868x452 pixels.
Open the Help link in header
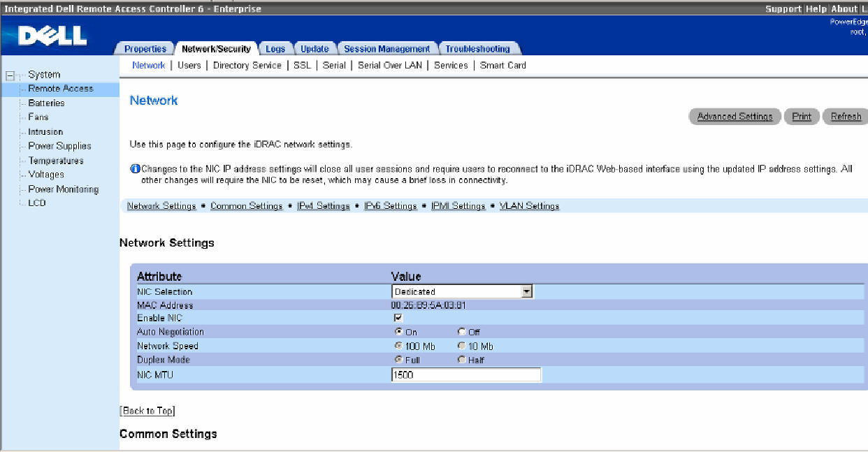click(x=816, y=9)
